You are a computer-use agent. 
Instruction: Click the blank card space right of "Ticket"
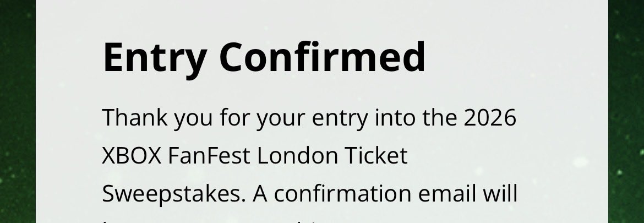[x=505, y=156]
